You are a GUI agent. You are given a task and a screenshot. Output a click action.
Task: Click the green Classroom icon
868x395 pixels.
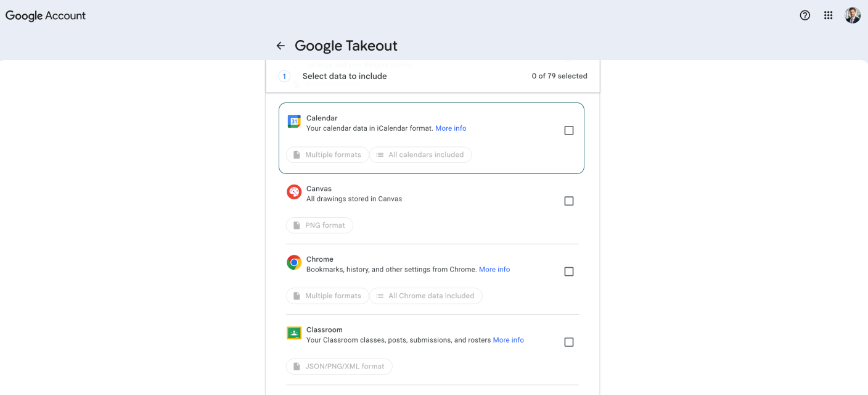[x=294, y=333]
